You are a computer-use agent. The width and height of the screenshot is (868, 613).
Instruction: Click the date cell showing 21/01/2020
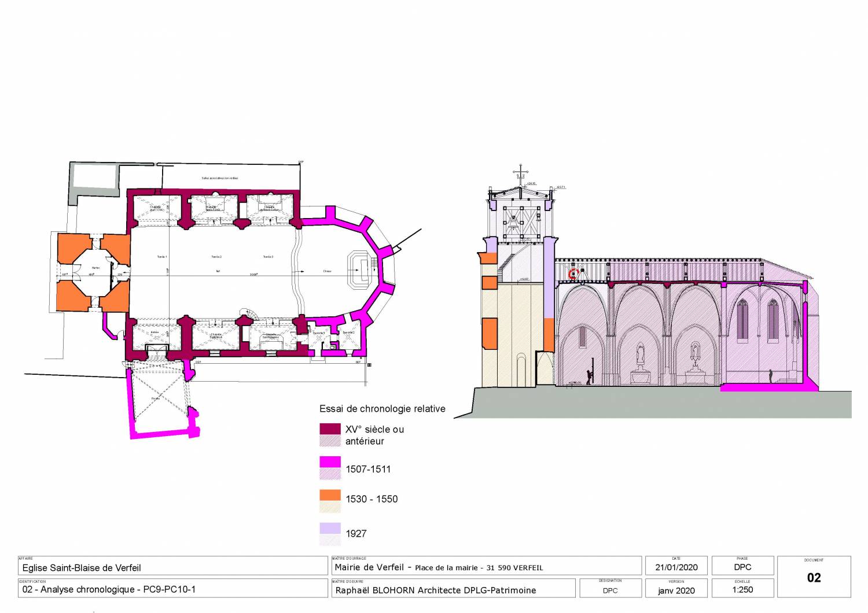(676, 567)
